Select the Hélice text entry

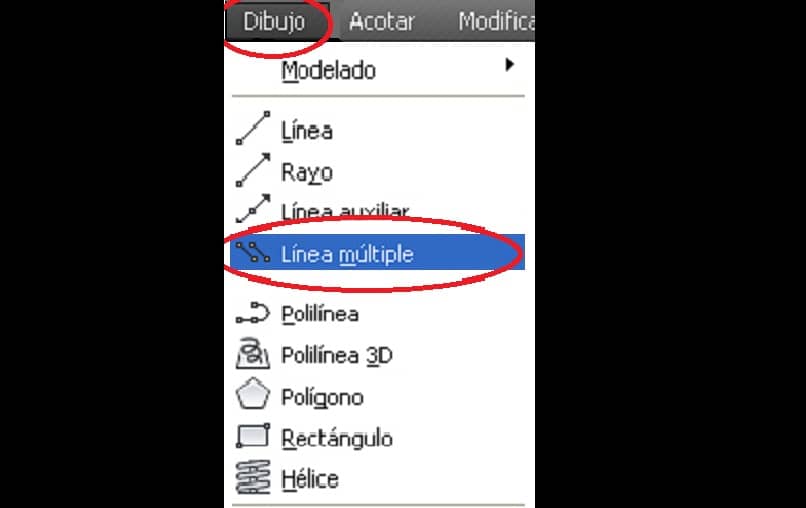tap(310, 479)
